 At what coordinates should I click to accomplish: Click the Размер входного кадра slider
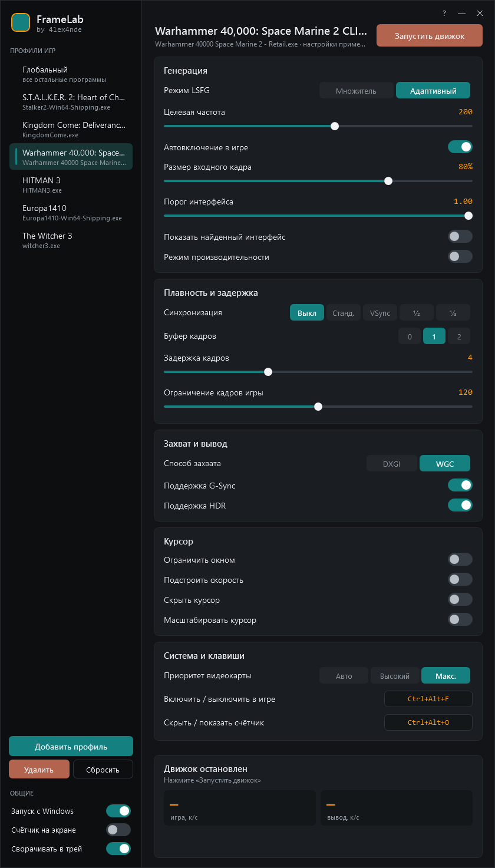pyautogui.click(x=318, y=181)
